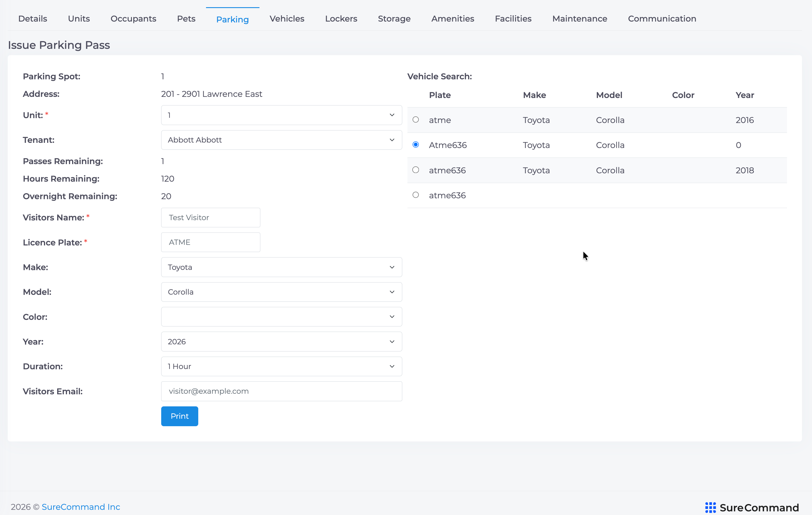Click the Visitors Email input field
This screenshot has height=515, width=812.
(x=281, y=391)
